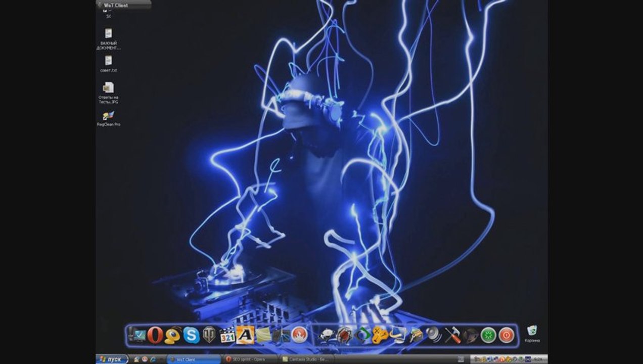Open the folder with tools dock icon
The width and height of the screenshot is (643, 364).
[x=417, y=335]
